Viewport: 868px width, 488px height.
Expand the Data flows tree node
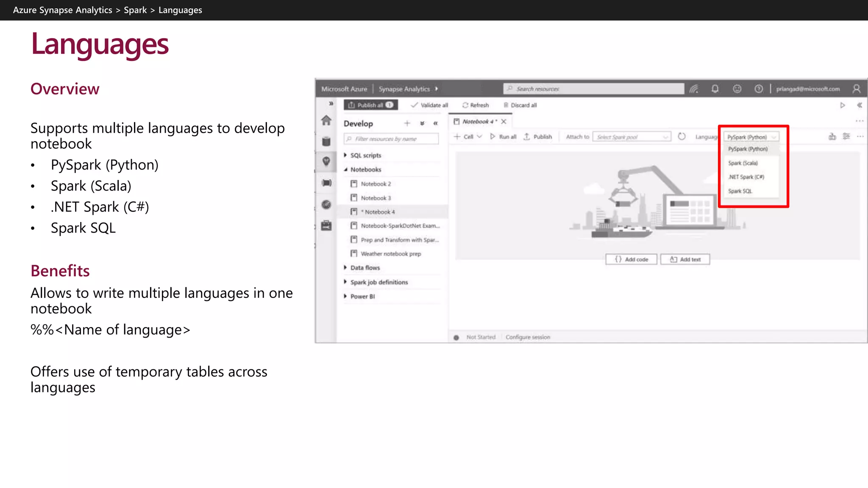[x=345, y=268]
